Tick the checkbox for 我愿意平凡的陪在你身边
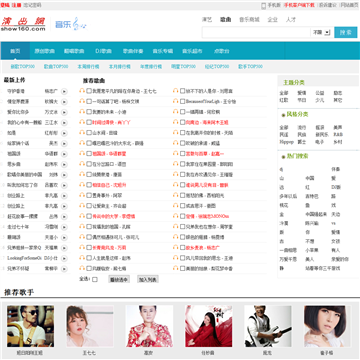 coord(89,91)
